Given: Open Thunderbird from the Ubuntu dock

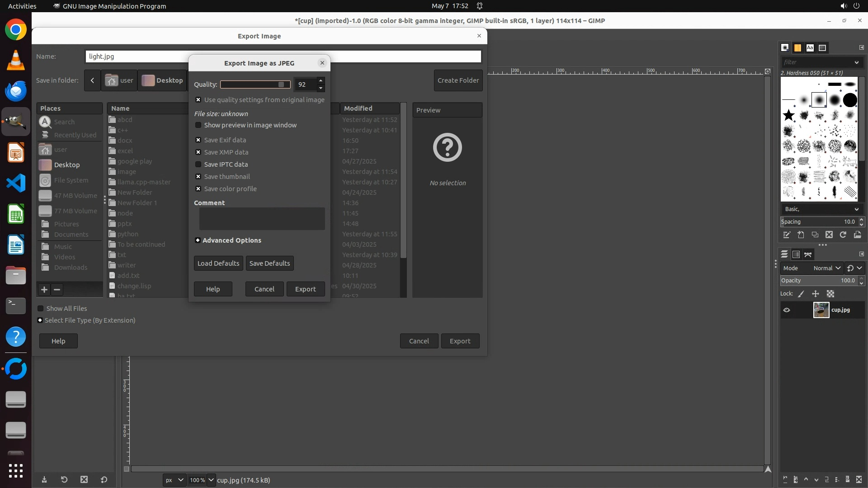Looking at the screenshot, I should (16, 91).
